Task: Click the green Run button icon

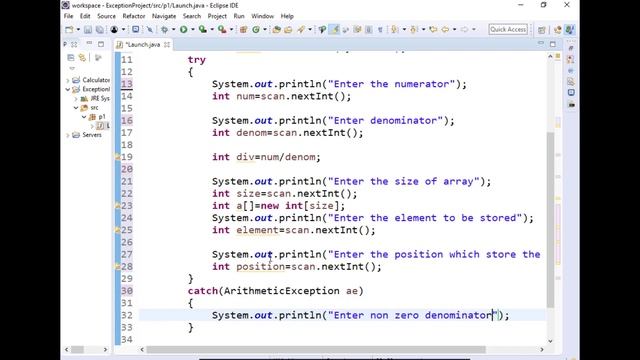Action: [x=184, y=29]
